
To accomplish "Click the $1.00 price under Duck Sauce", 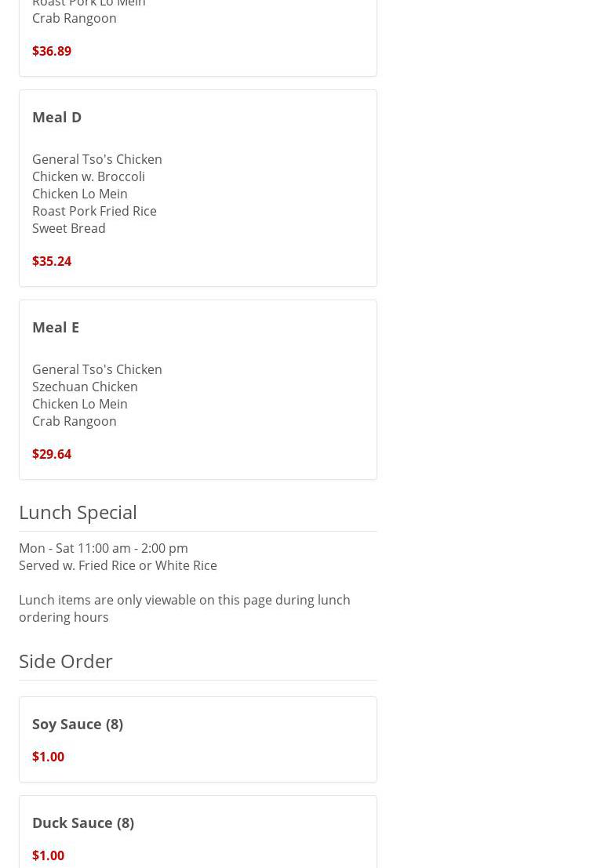I will point(48,855).
